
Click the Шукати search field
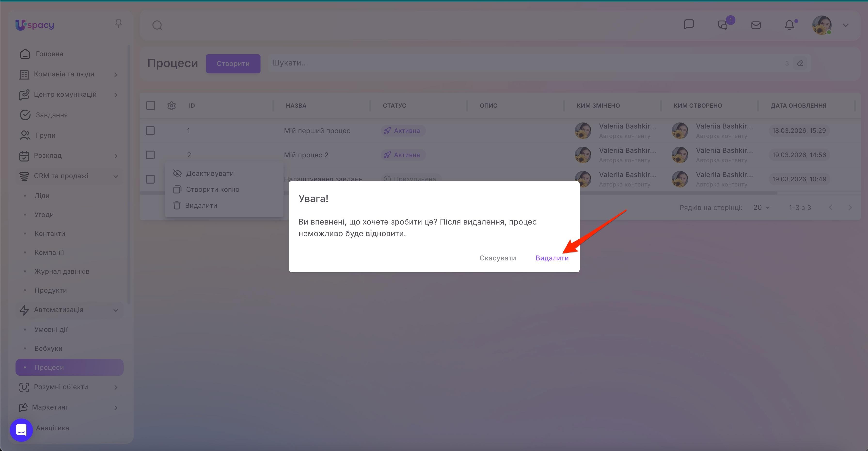(x=505, y=63)
